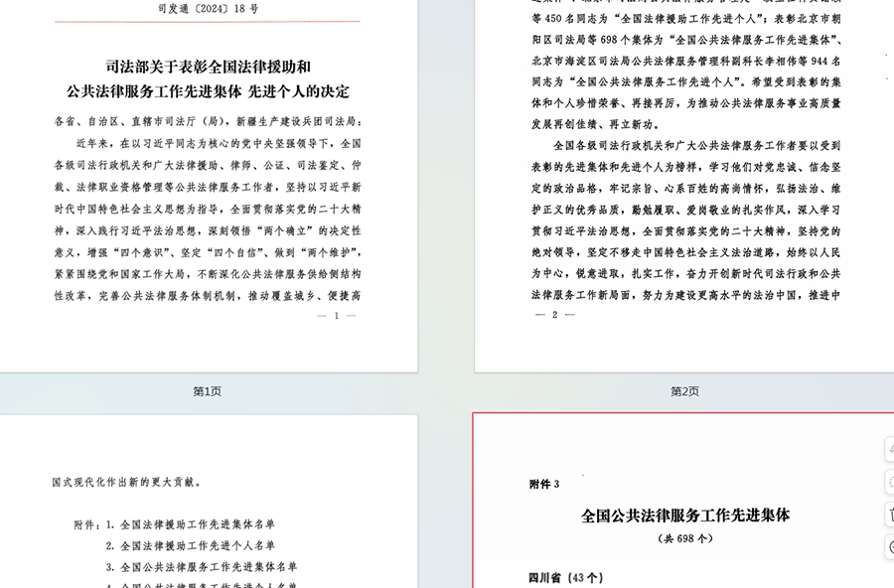Click the title line 司法部关于表彰全国法律援助和
Image resolution: width=894 pixels, height=588 pixels.
click(209, 67)
